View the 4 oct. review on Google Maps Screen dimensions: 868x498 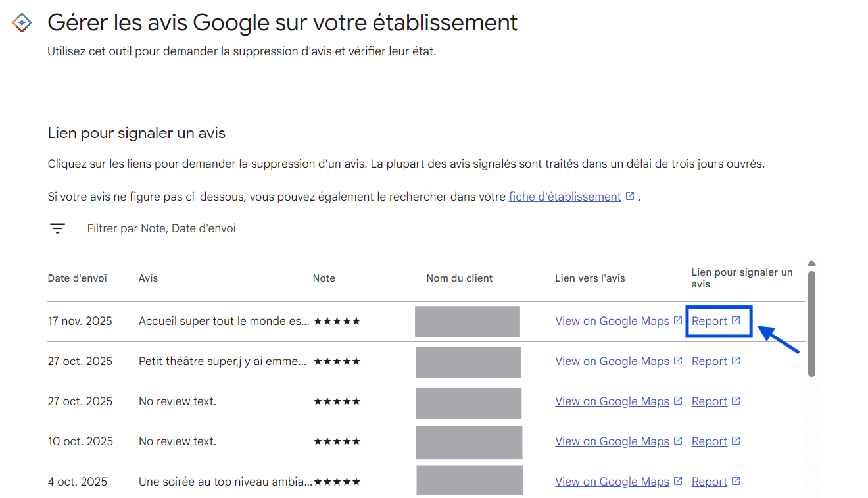tap(612, 481)
